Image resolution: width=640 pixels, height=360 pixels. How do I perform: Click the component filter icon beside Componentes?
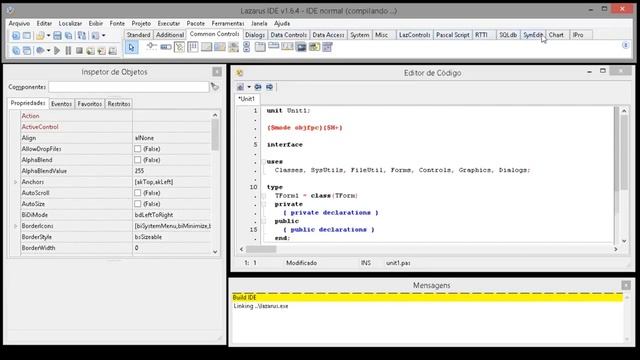[x=215, y=87]
